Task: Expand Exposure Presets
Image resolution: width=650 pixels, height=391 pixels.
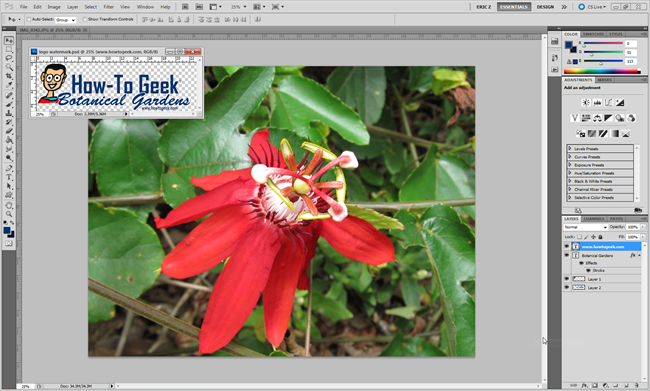Action: pos(570,165)
